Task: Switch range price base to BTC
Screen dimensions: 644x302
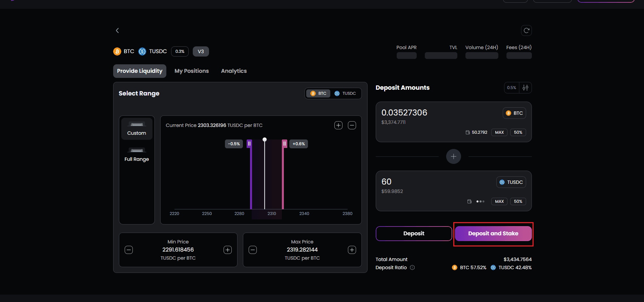Action: click(x=318, y=93)
